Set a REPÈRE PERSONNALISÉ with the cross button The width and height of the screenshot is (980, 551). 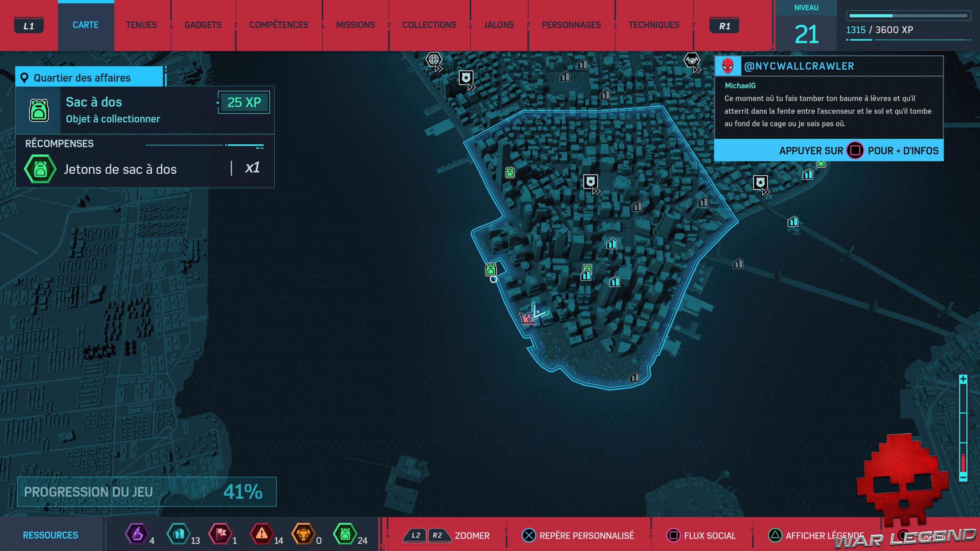coord(529,535)
